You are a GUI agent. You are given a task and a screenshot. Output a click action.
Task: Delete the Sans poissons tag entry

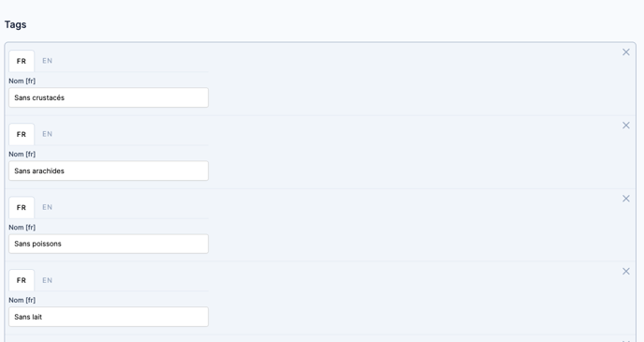click(x=626, y=199)
